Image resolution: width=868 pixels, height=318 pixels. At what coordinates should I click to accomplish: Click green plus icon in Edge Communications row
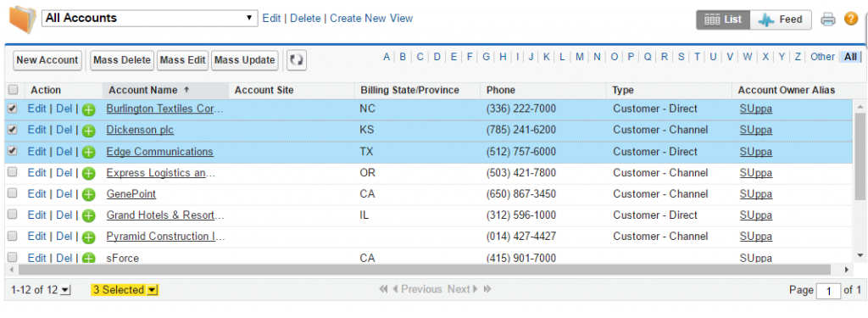(88, 153)
